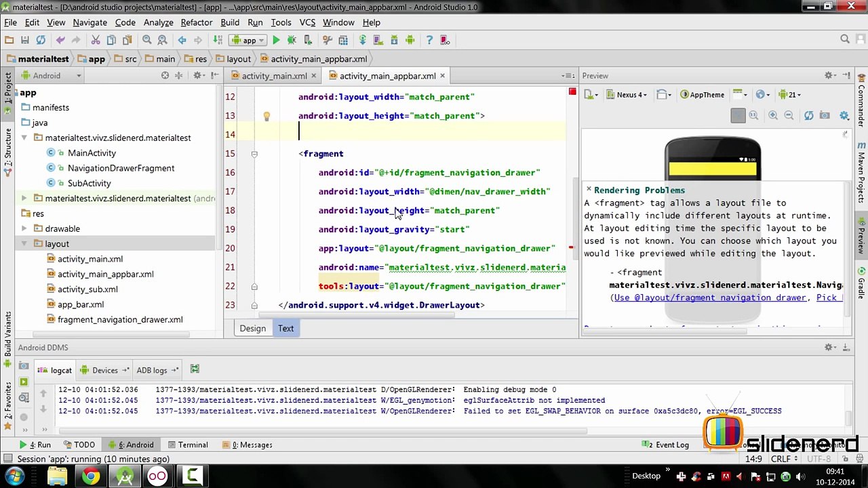868x488 pixels.
Task: Zoom in the layout preview
Action: [773, 116]
